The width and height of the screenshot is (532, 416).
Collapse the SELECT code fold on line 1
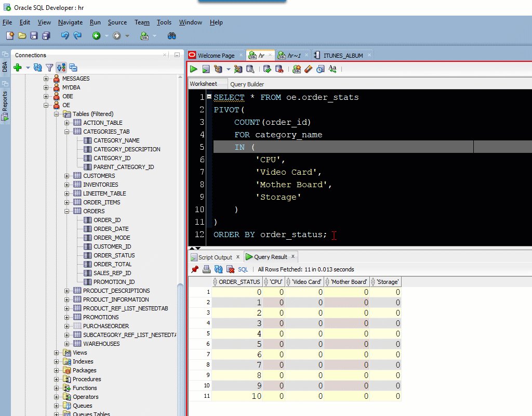209,96
